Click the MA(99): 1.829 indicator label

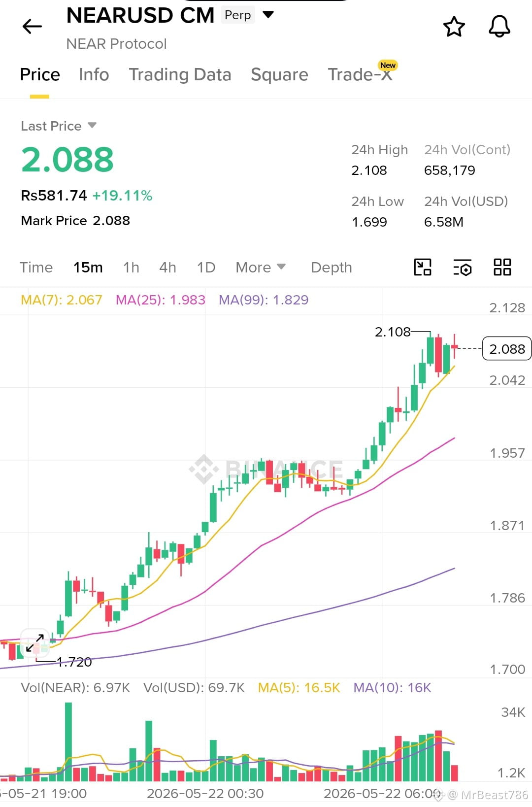pyautogui.click(x=264, y=300)
